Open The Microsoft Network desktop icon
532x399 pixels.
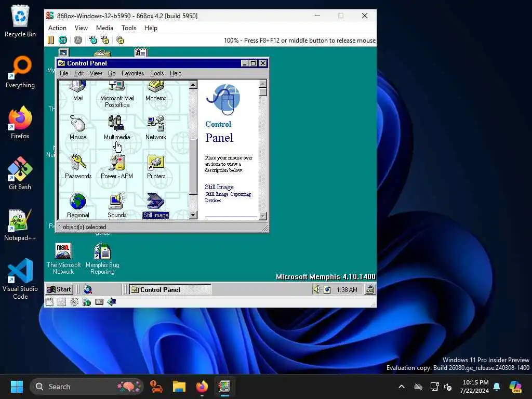click(63, 259)
